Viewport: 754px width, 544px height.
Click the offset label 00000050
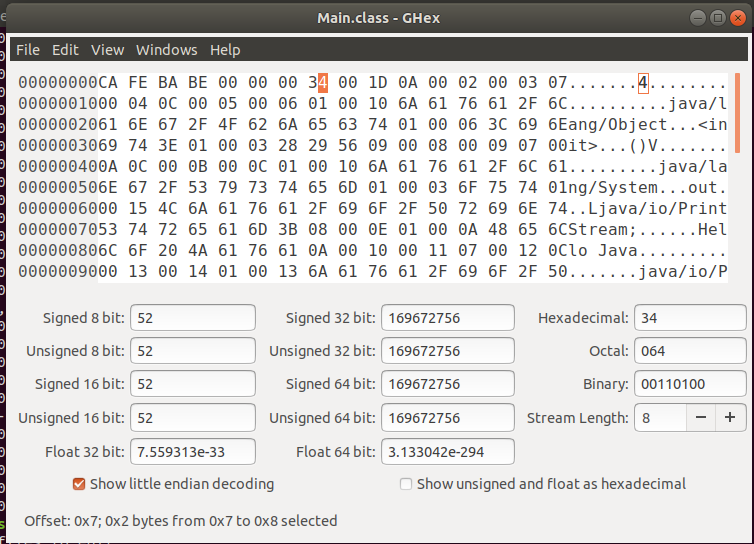click(x=58, y=187)
